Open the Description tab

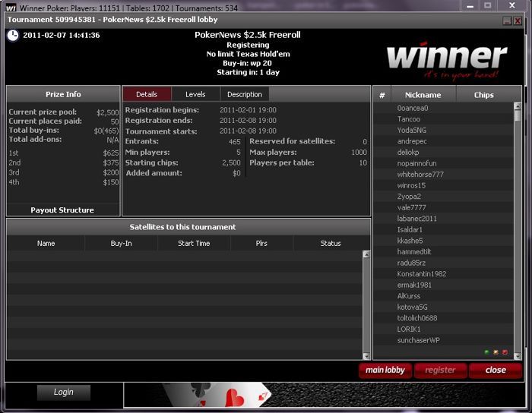point(245,94)
